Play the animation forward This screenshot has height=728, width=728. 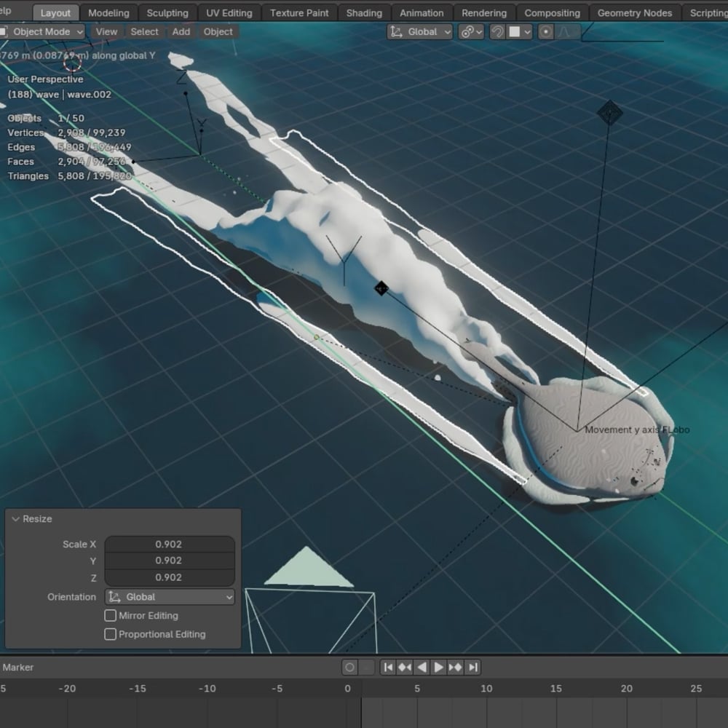pos(438,668)
